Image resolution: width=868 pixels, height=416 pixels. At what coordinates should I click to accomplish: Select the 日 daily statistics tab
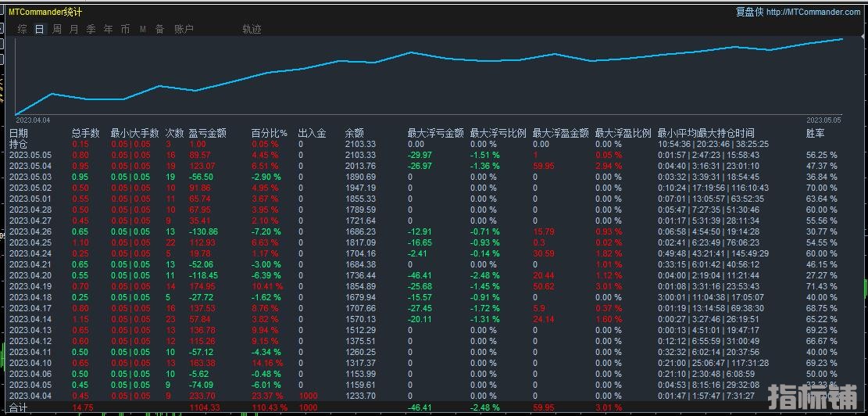point(39,30)
